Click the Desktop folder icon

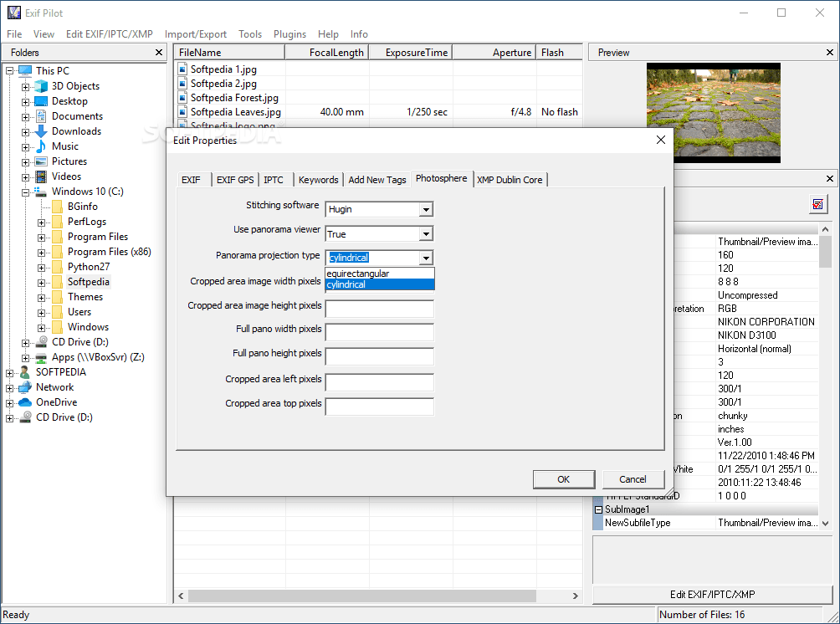click(41, 101)
